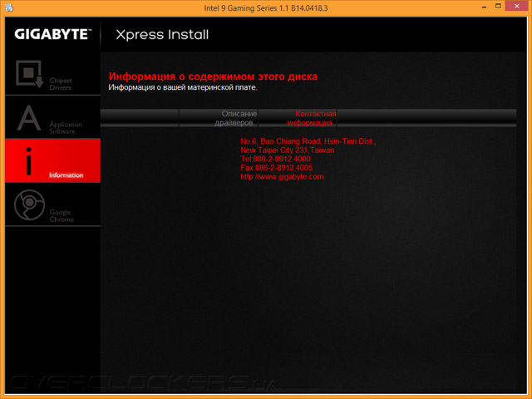Click the Xpress Install title
This screenshot has height=399, width=532.
click(162, 35)
